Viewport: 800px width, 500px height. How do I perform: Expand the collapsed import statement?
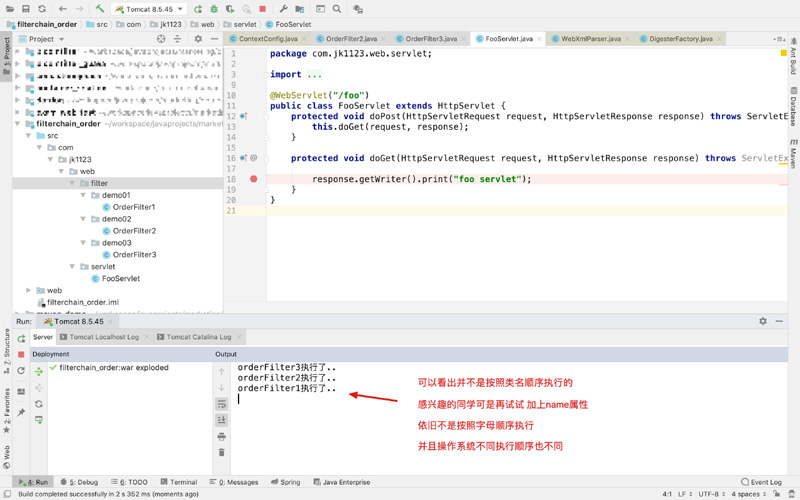tap(314, 74)
